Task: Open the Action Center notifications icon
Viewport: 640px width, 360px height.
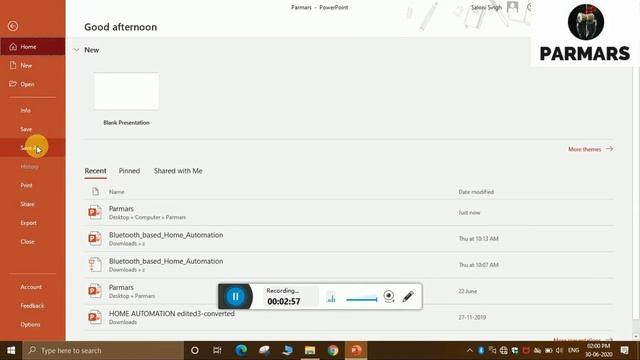Action: [x=624, y=351]
